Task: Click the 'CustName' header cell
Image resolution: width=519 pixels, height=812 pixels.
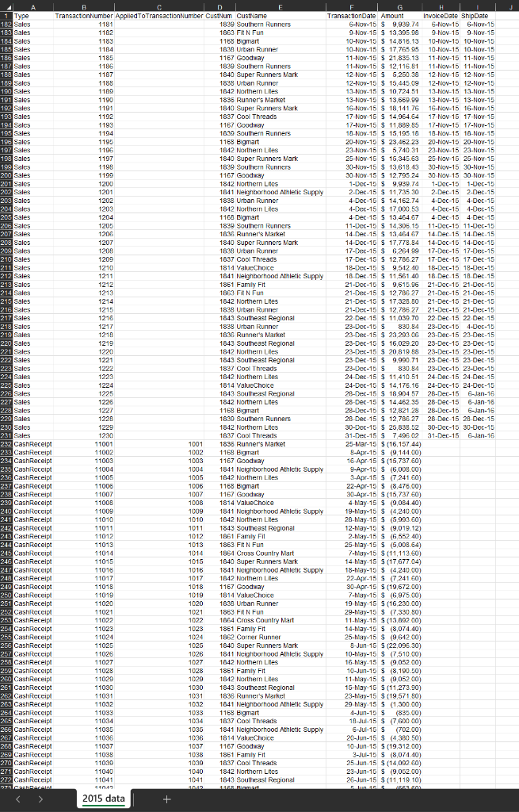Action: pyautogui.click(x=280, y=16)
